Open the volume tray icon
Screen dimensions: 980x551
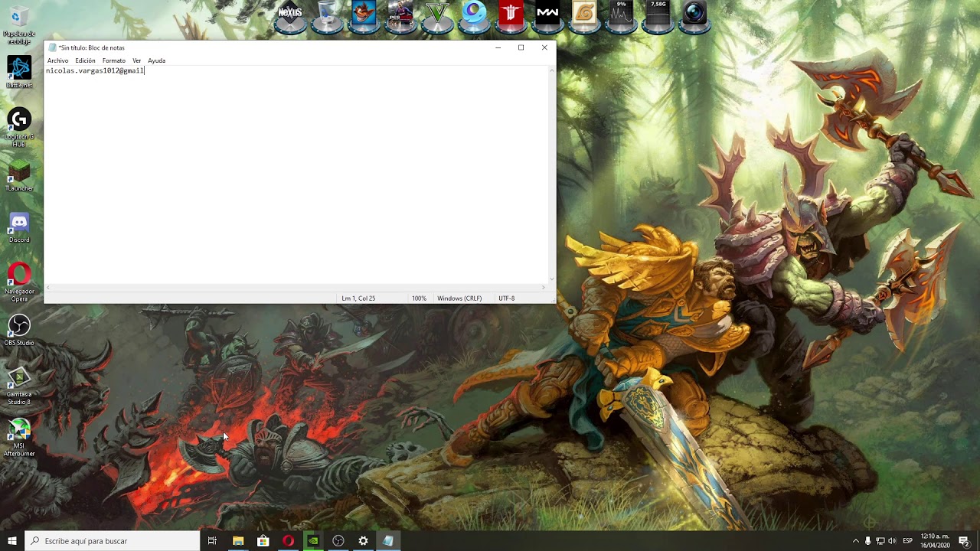coord(892,541)
